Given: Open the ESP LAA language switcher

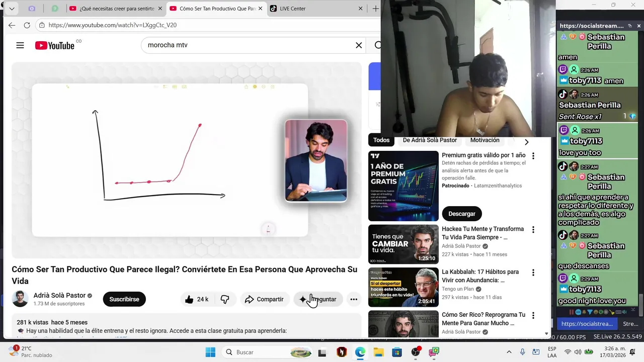Looking at the screenshot, I should [552, 352].
